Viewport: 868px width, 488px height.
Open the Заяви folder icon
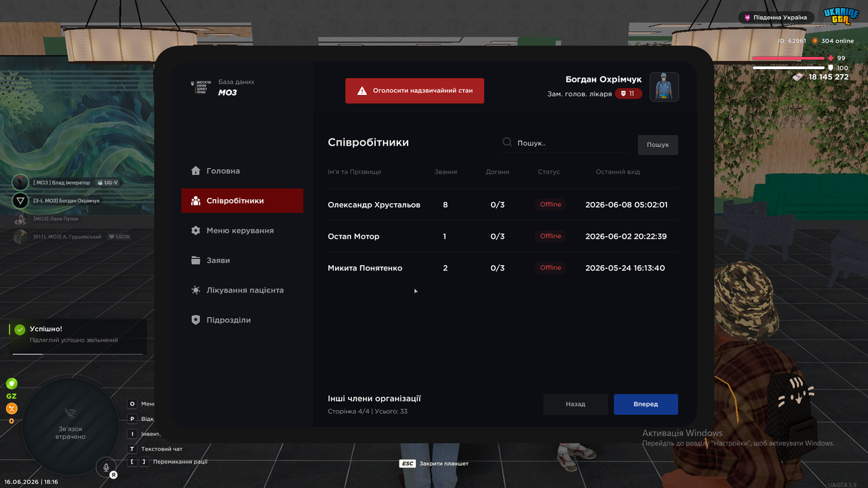click(196, 260)
